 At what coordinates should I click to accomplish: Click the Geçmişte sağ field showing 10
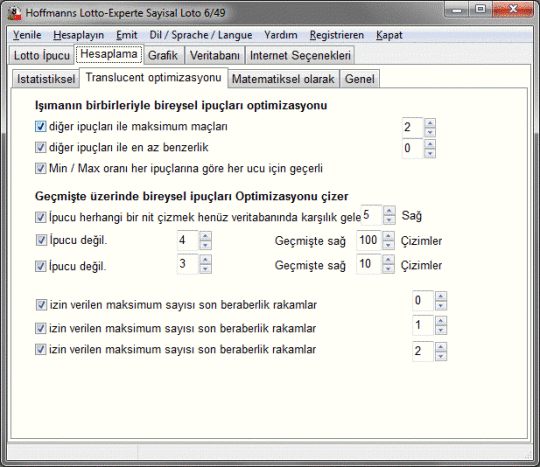click(369, 264)
